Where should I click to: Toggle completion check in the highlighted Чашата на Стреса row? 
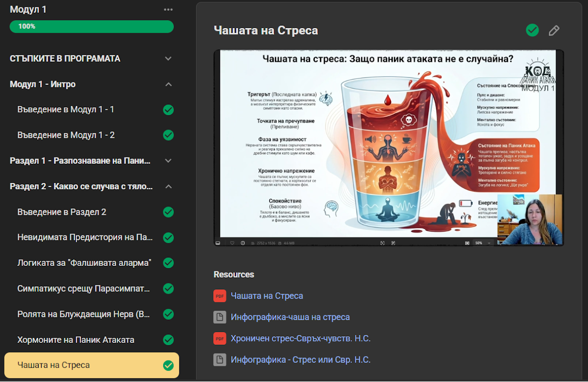168,365
